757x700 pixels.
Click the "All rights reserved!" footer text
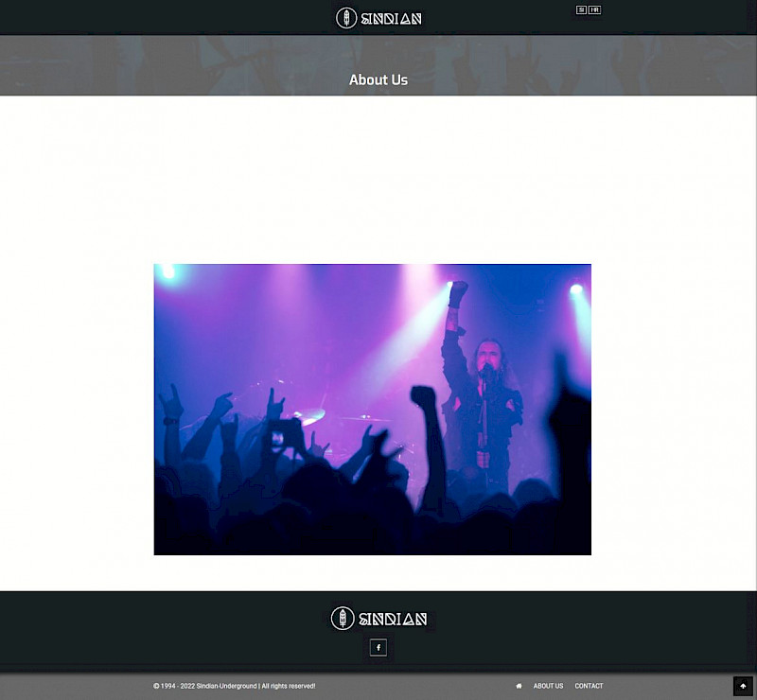(x=289, y=686)
